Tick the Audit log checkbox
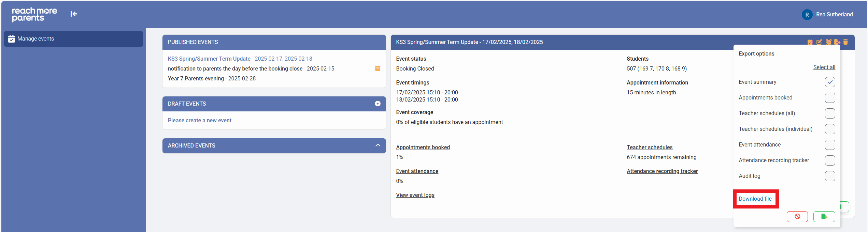Screen dimensions: 868x232 click(830, 176)
